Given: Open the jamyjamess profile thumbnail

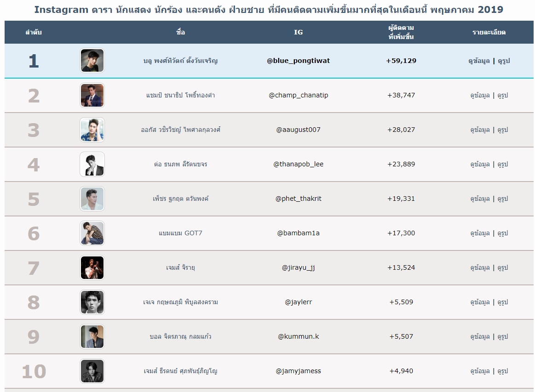Looking at the screenshot, I should (x=92, y=371).
